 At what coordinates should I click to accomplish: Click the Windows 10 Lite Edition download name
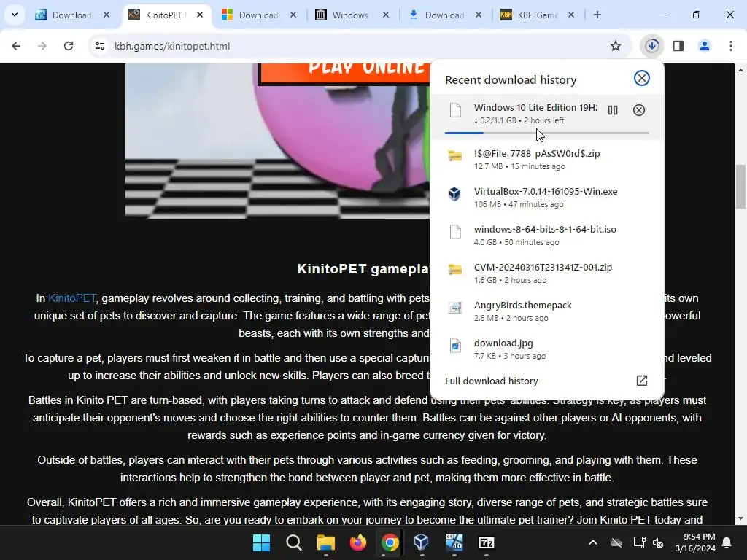[535, 108]
